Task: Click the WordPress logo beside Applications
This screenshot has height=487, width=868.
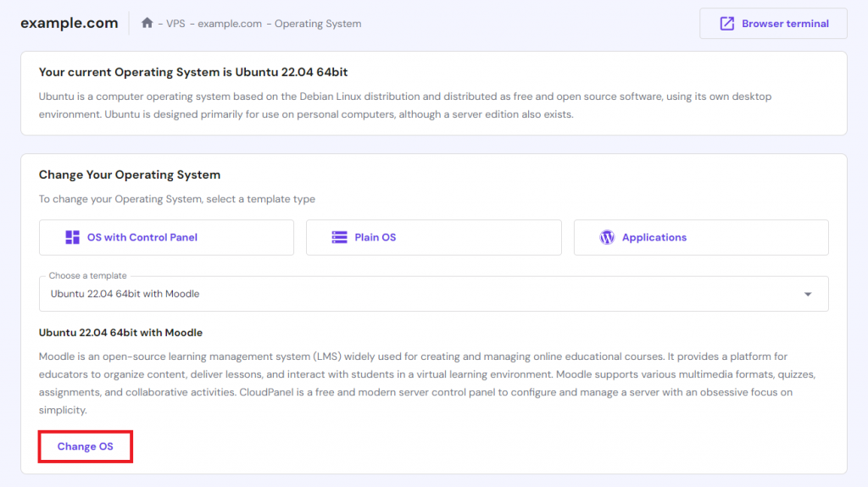Action: pyautogui.click(x=607, y=237)
